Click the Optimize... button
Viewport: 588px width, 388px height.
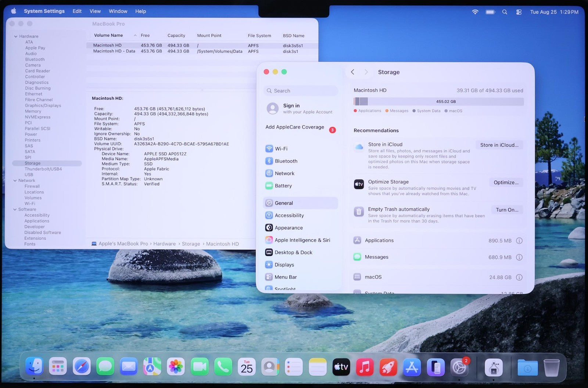[x=506, y=182]
